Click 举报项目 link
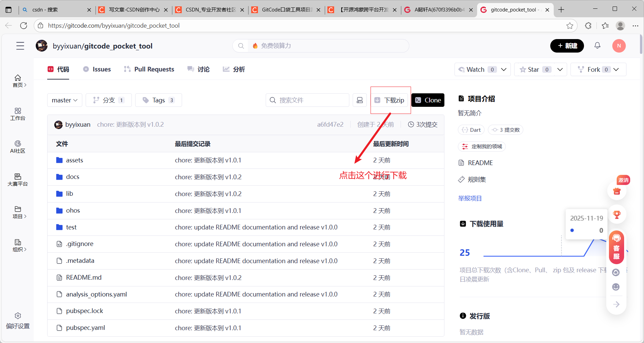 (x=470, y=198)
